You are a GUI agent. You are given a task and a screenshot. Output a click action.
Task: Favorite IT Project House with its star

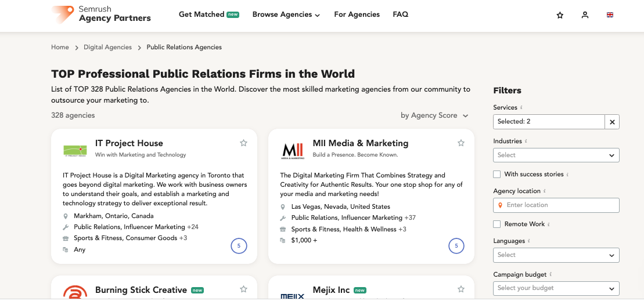pyautogui.click(x=243, y=143)
